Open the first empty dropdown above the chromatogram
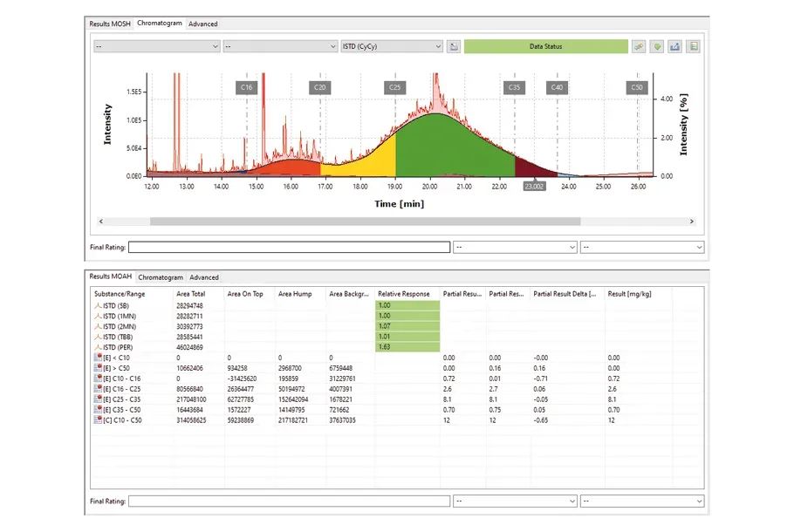This screenshot has height=532, width=794. click(x=156, y=46)
